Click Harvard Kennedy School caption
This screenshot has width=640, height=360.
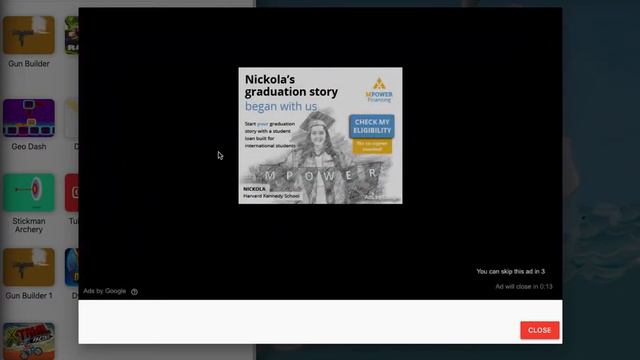click(x=271, y=196)
